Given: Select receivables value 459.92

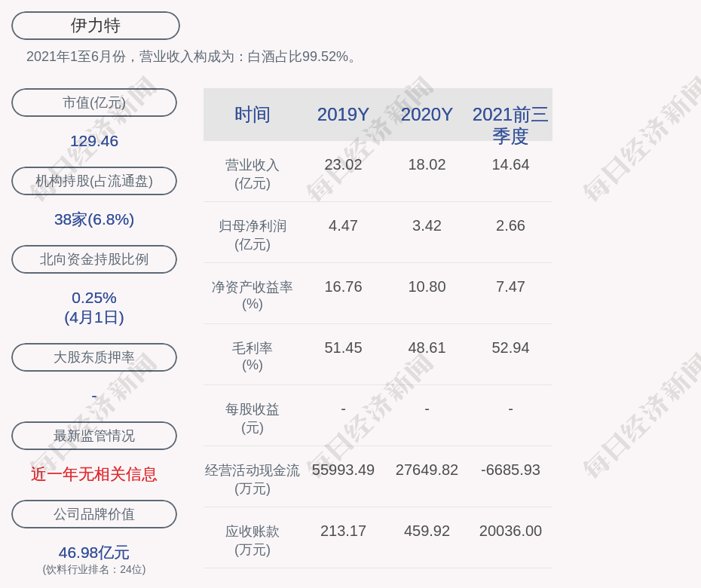Looking at the screenshot, I should click(x=427, y=531).
